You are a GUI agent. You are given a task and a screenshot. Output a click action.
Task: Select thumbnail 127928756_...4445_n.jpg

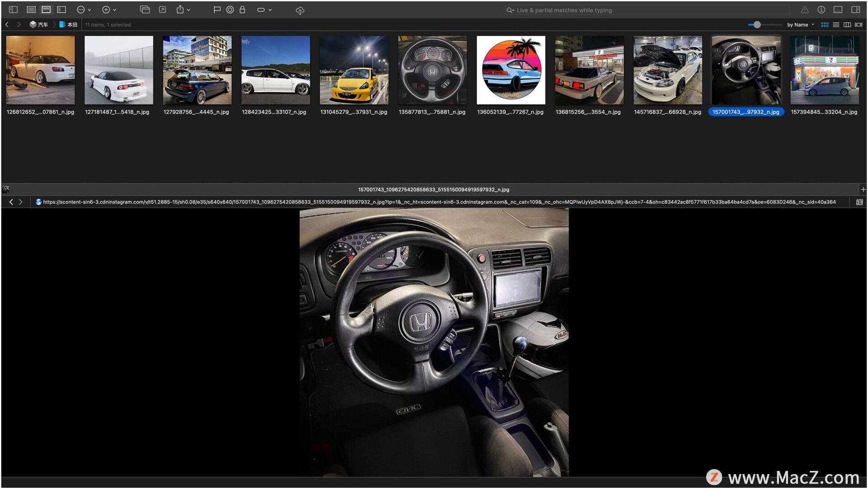[x=197, y=70]
